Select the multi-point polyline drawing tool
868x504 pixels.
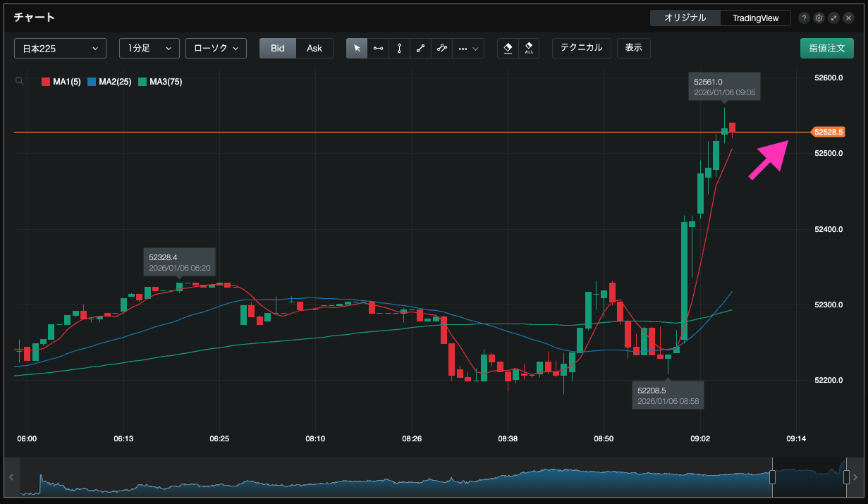pyautogui.click(x=441, y=48)
